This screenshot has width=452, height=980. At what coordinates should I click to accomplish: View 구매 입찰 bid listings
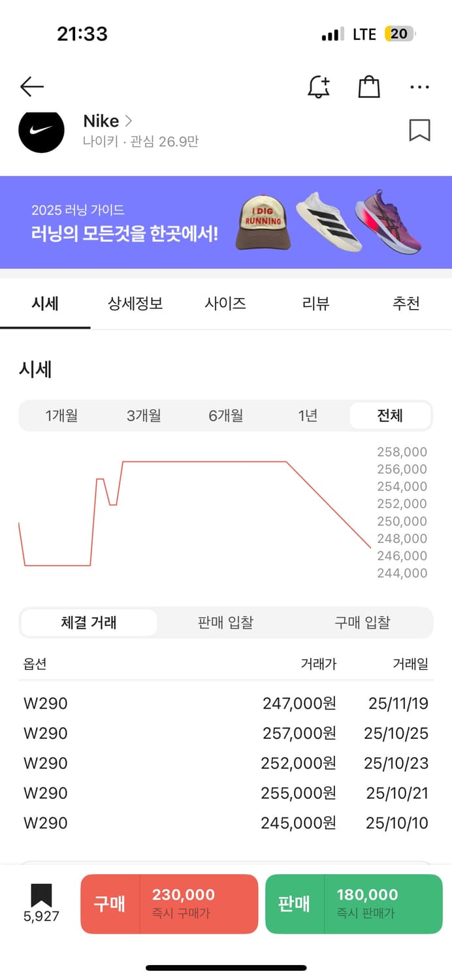pyautogui.click(x=362, y=623)
